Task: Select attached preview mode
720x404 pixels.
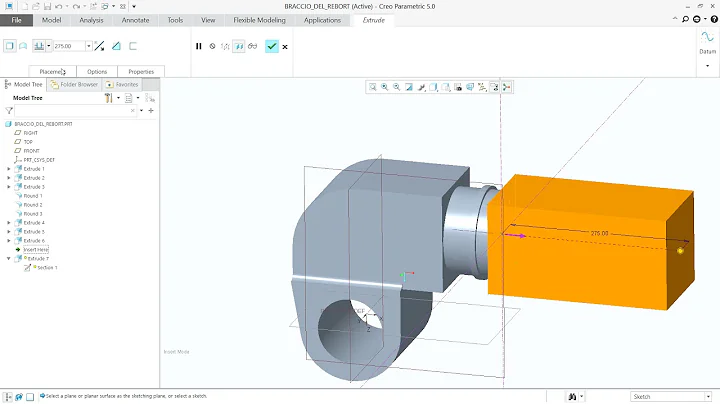Action: click(239, 46)
